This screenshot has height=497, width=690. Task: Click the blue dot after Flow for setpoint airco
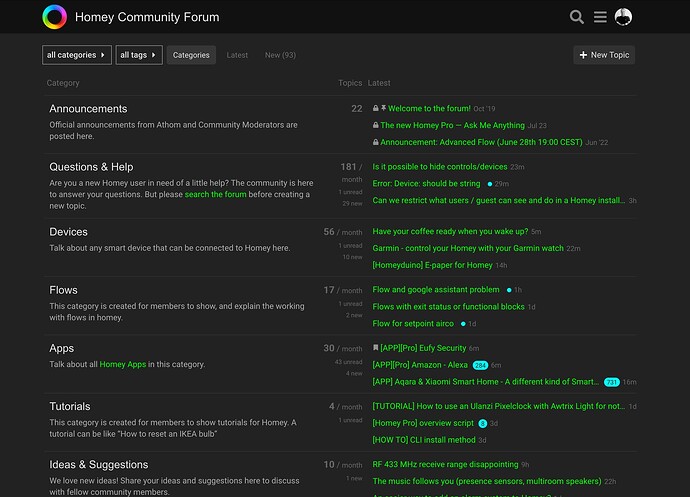[x=463, y=324]
